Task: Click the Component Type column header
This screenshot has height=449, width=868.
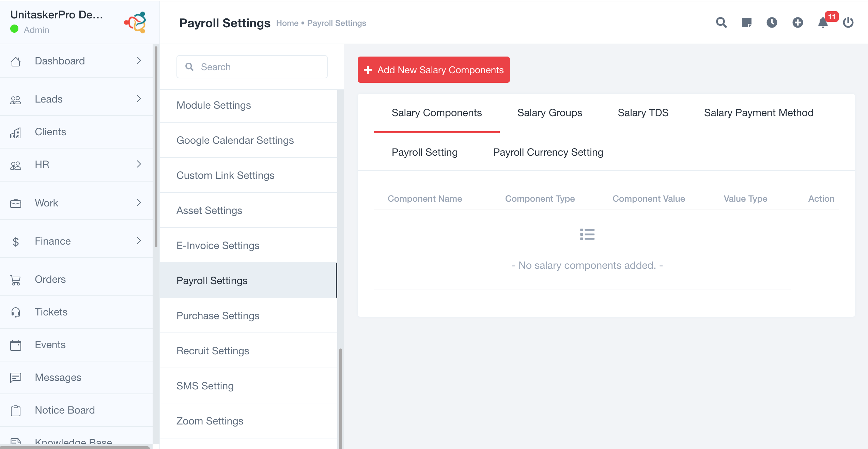Action: (x=540, y=199)
